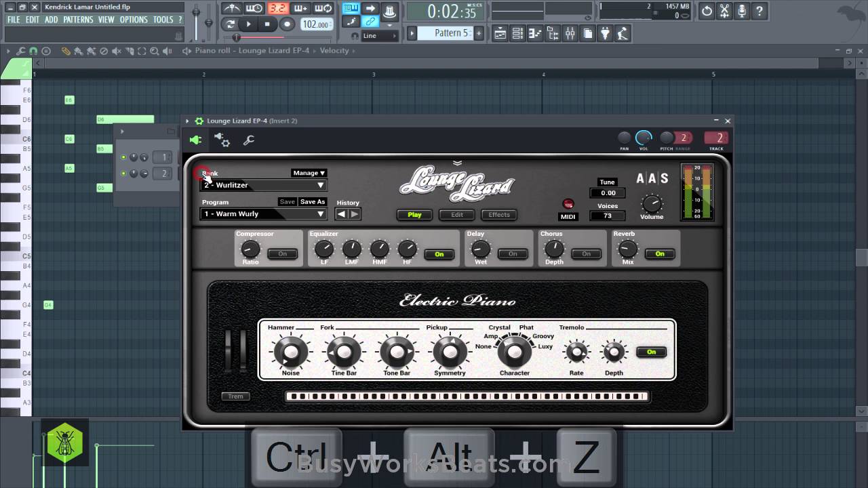Select the Edit view button
The height and width of the screenshot is (488, 868).
(457, 215)
